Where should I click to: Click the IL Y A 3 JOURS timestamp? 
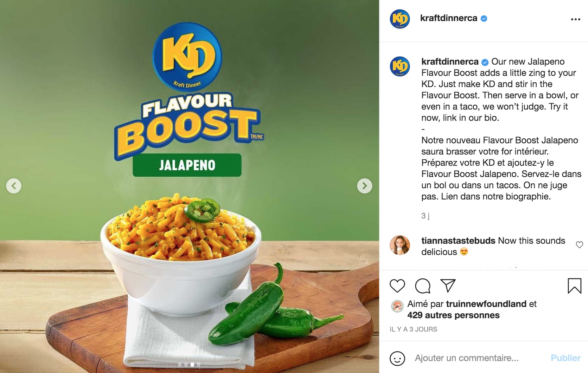pos(414,329)
